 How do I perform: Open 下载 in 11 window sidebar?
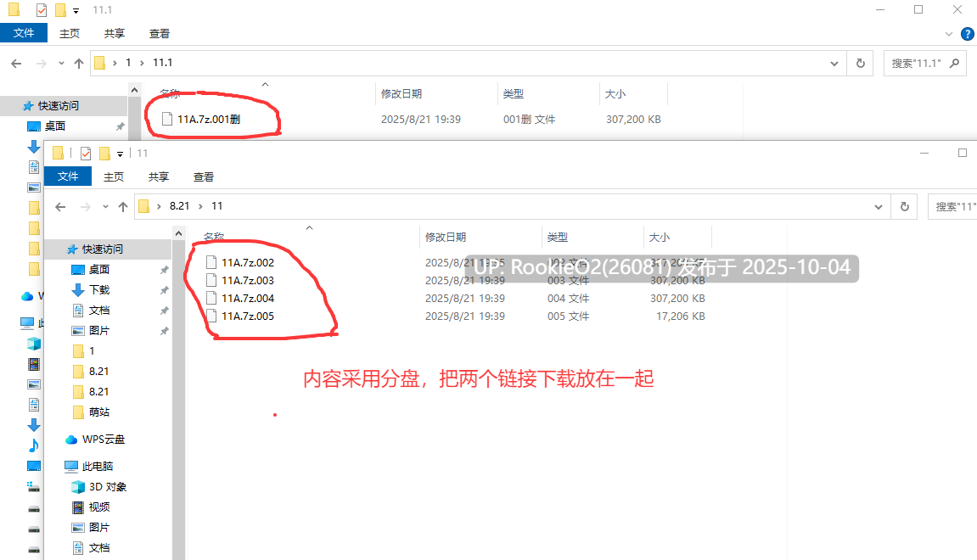[99, 290]
